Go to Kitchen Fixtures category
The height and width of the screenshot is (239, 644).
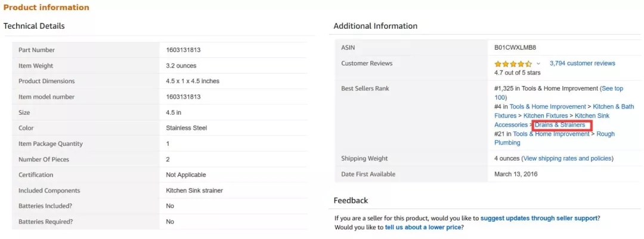[x=546, y=115]
